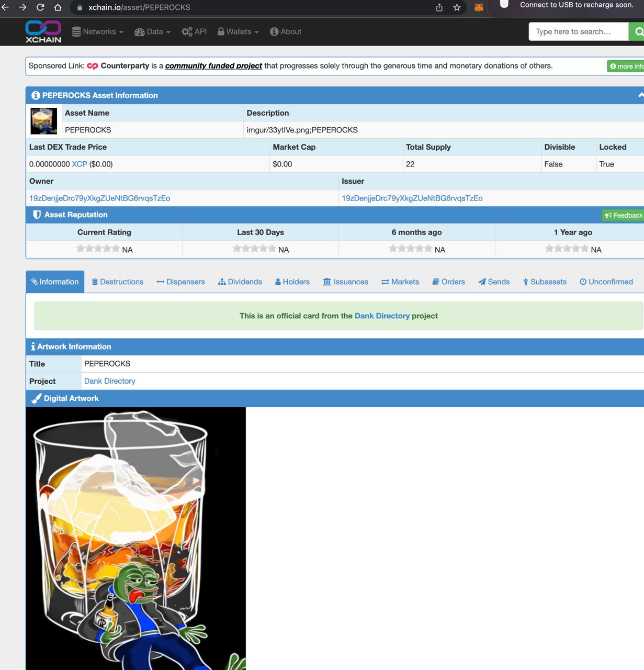This screenshot has width=644, height=670.
Task: Open the About page
Action: click(286, 31)
